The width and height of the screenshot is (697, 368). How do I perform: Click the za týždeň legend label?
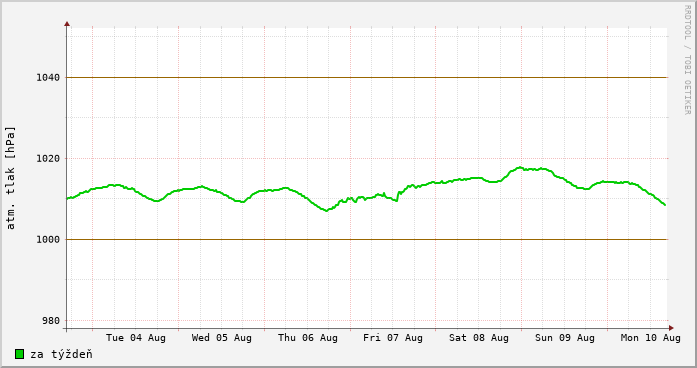point(61,354)
